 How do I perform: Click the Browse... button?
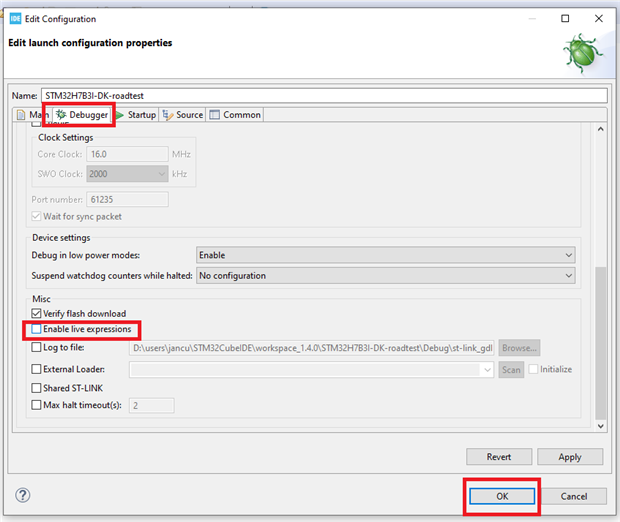[x=519, y=348]
